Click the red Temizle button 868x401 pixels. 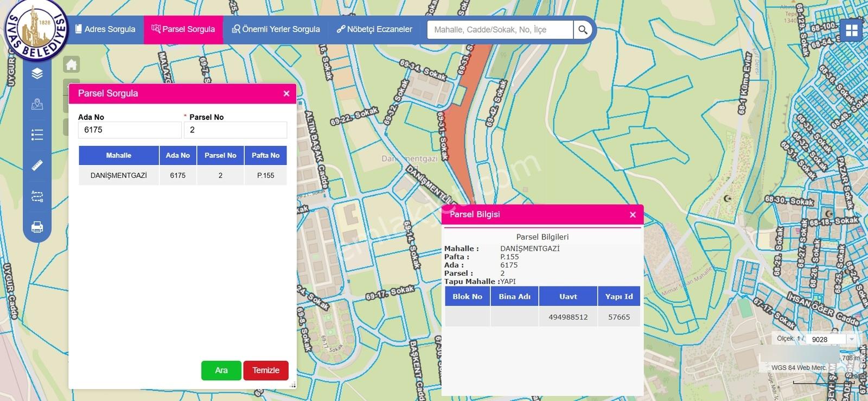tap(266, 370)
